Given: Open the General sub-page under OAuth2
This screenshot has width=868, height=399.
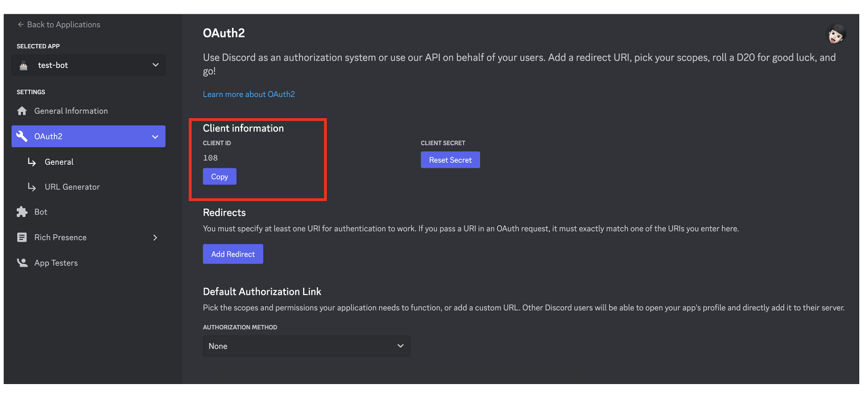Looking at the screenshot, I should pyautogui.click(x=59, y=162).
